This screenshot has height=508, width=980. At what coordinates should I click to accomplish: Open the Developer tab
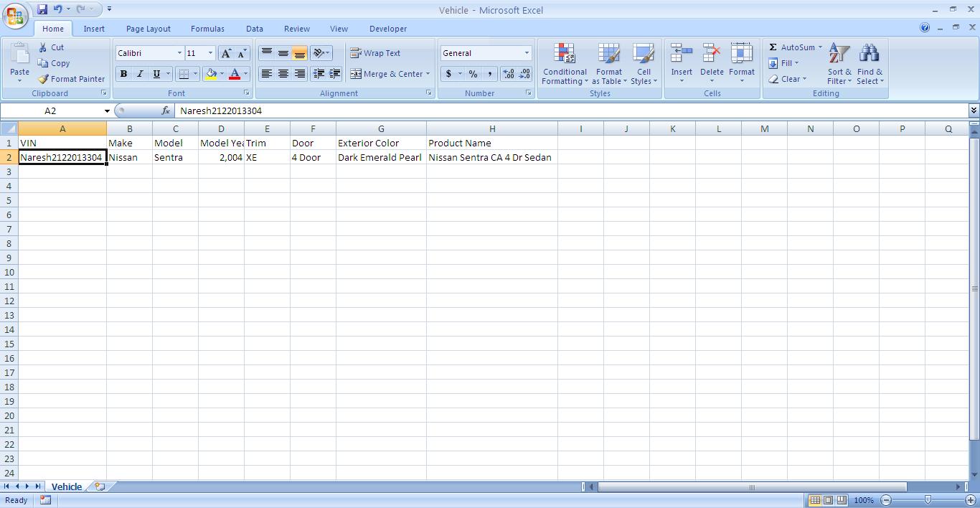click(x=388, y=29)
